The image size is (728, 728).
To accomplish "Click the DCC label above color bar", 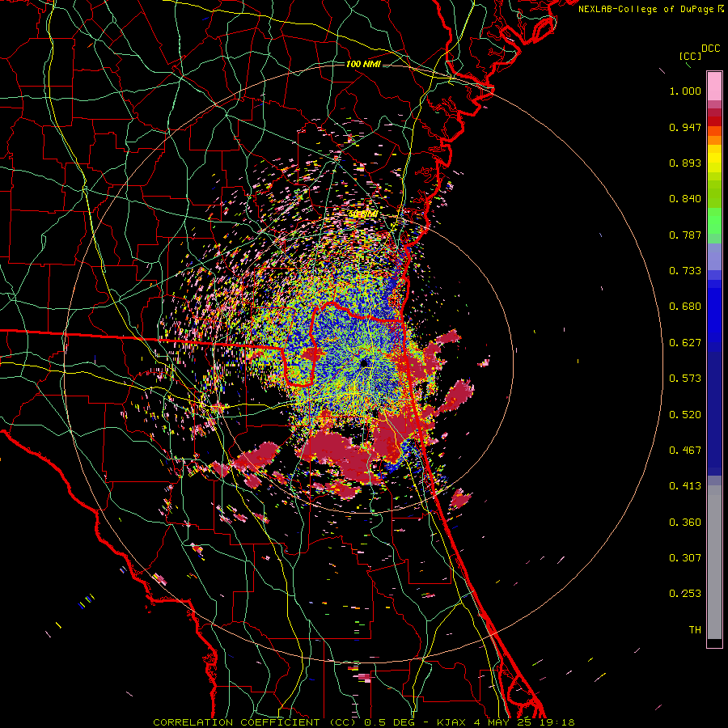I will [x=710, y=49].
